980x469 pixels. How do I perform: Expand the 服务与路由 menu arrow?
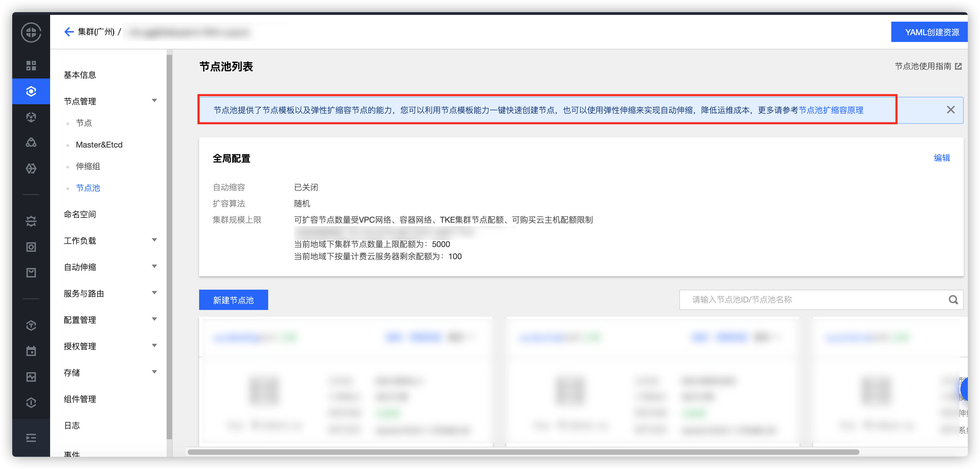[x=154, y=293]
